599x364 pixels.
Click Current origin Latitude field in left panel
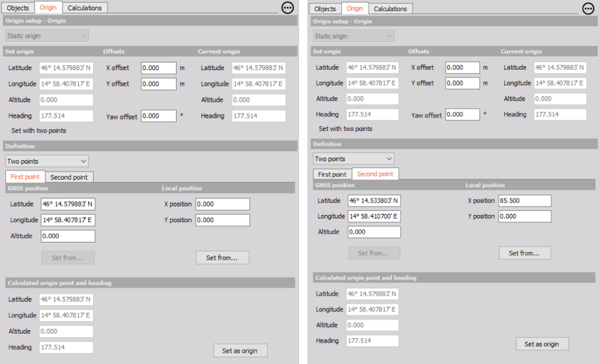tap(259, 68)
